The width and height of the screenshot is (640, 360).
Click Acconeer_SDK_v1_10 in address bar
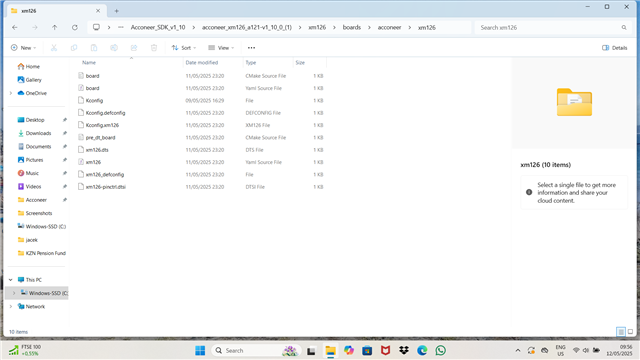(x=158, y=27)
